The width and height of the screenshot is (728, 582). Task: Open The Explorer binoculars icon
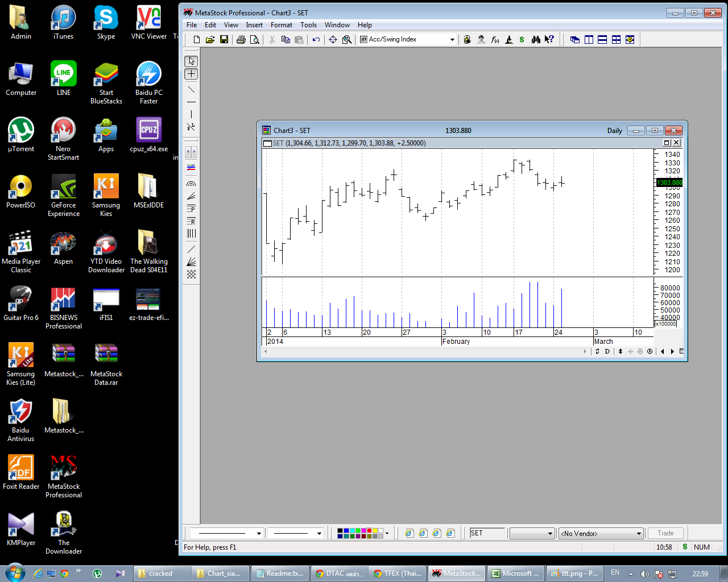click(536, 40)
